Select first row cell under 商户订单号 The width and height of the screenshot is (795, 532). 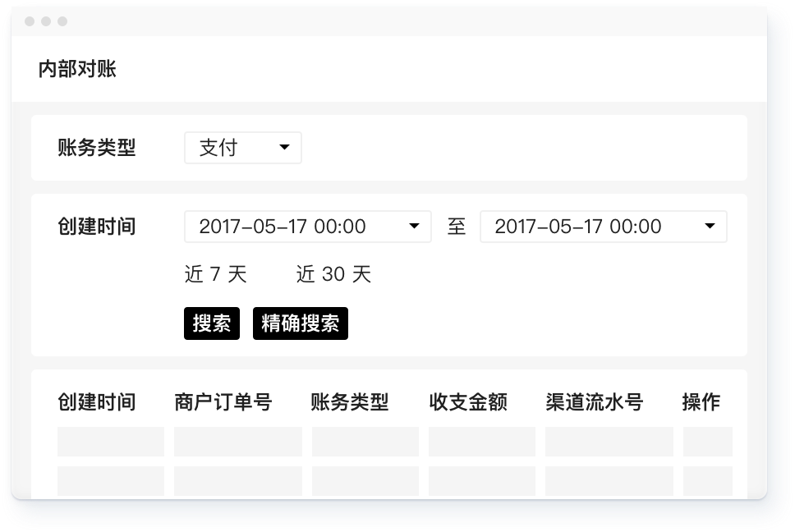tap(237, 442)
